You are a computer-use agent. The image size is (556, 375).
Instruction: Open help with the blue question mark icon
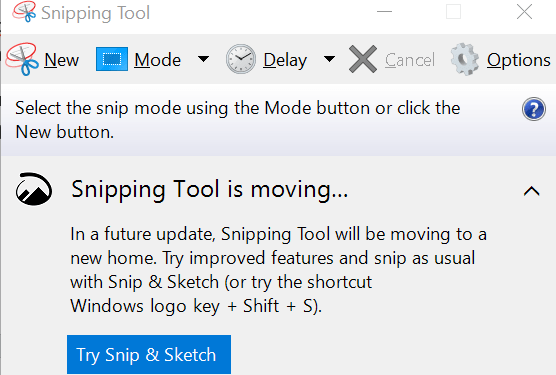click(534, 109)
